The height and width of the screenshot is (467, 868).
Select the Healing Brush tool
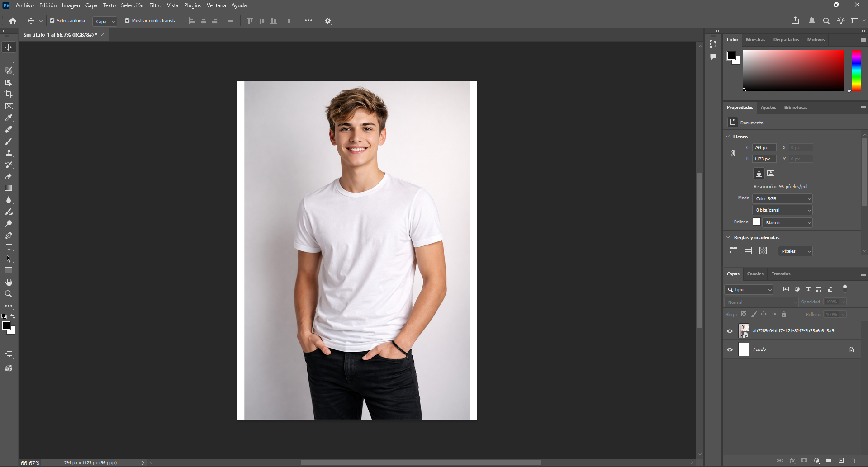(x=9, y=130)
